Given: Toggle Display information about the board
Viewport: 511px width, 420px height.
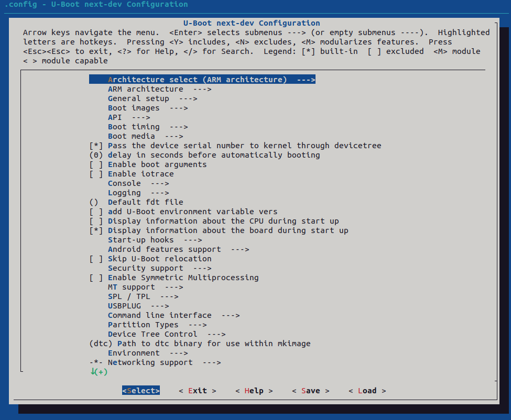Looking at the screenshot, I should coord(96,230).
